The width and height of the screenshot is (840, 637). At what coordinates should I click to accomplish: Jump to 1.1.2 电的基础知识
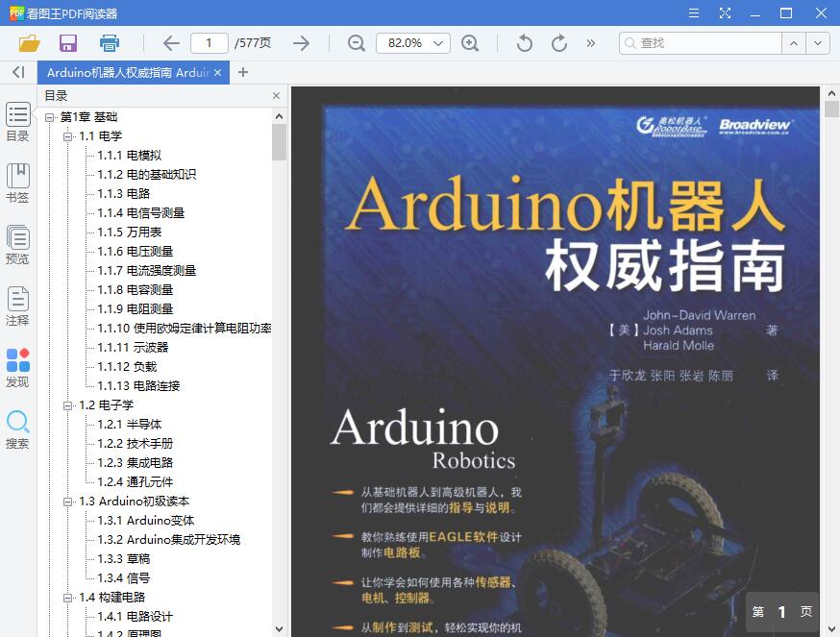click(146, 175)
